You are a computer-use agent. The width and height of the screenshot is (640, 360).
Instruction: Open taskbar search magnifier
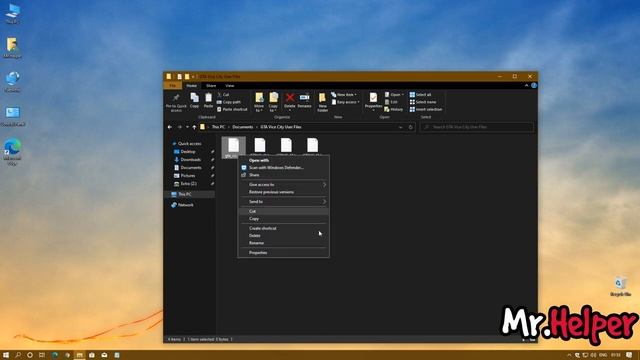(18, 355)
